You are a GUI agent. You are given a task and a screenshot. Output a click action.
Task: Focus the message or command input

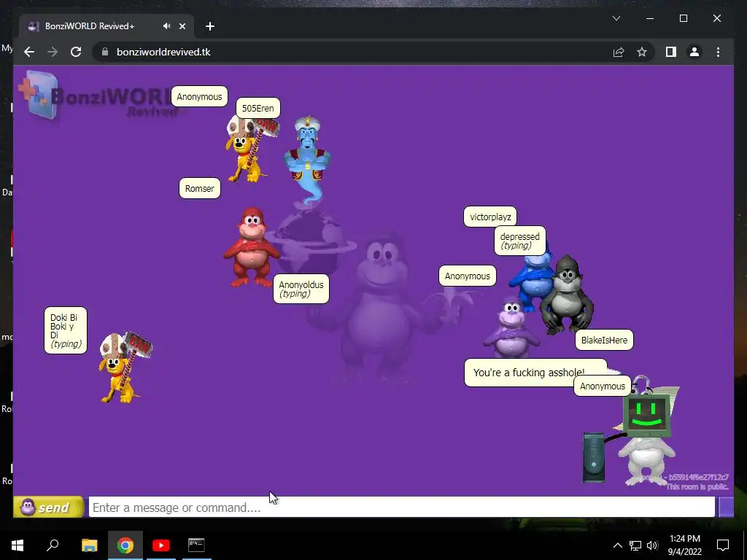coord(402,507)
